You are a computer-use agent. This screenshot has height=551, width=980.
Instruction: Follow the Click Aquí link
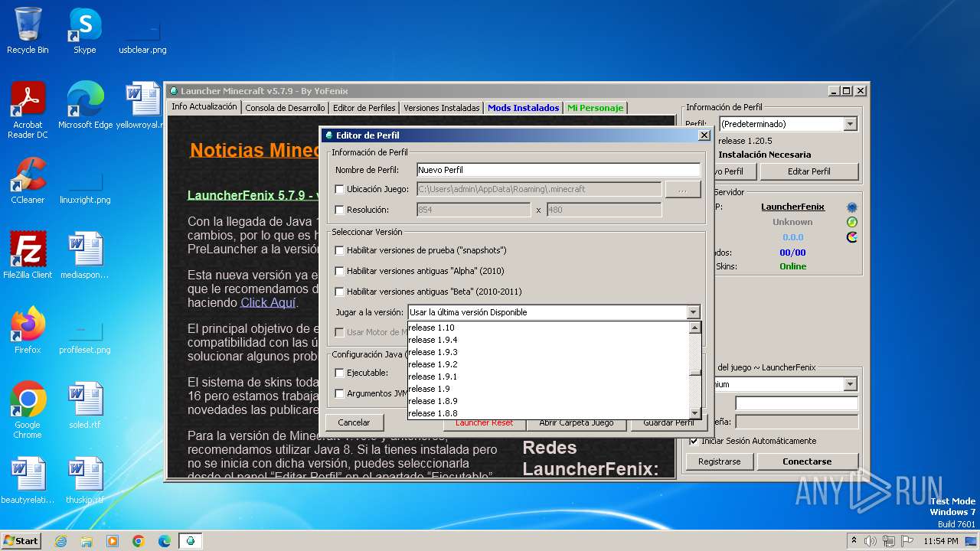click(268, 302)
